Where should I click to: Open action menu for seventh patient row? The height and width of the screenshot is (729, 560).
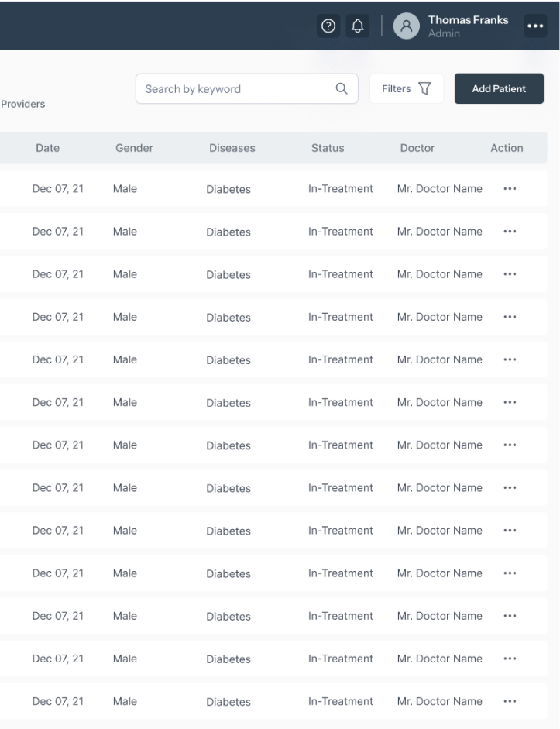pos(510,445)
